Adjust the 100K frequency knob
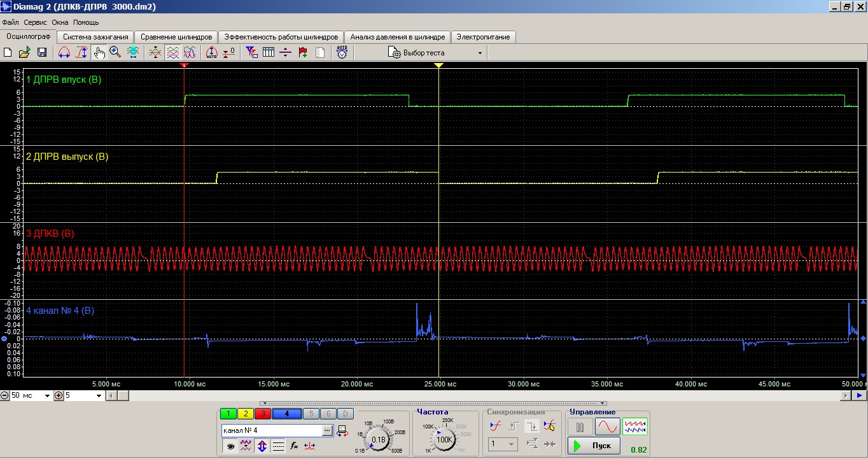The image size is (868, 459). (444, 439)
